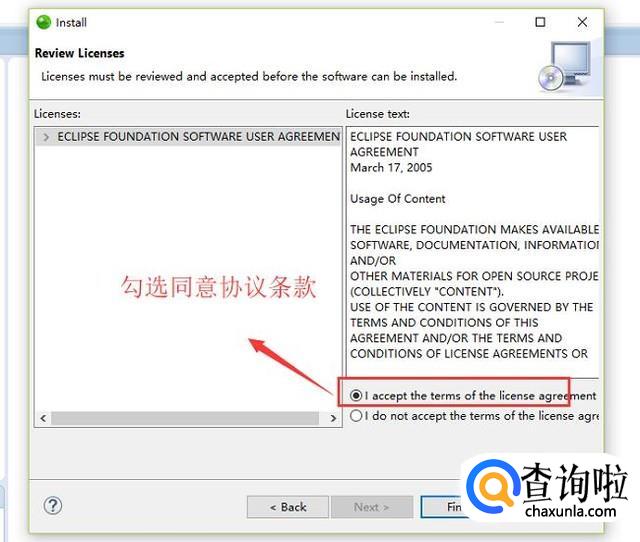Close the Install dialog
The width and height of the screenshot is (640, 542).
[582, 22]
